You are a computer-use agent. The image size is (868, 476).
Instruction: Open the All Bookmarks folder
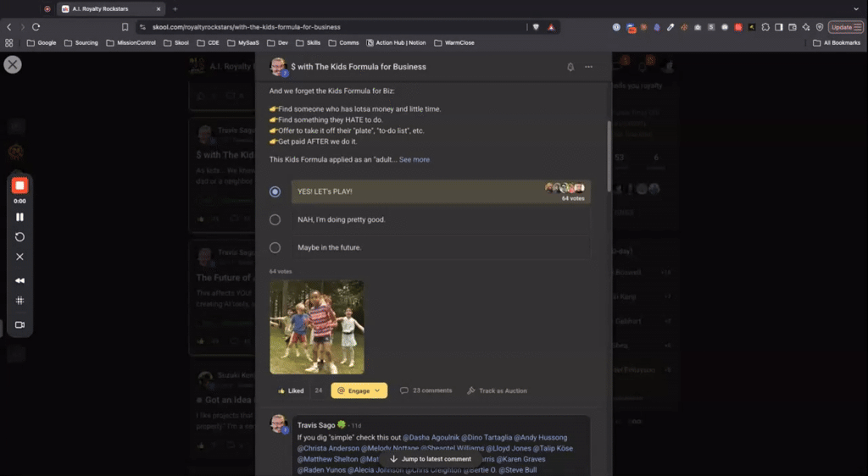837,43
